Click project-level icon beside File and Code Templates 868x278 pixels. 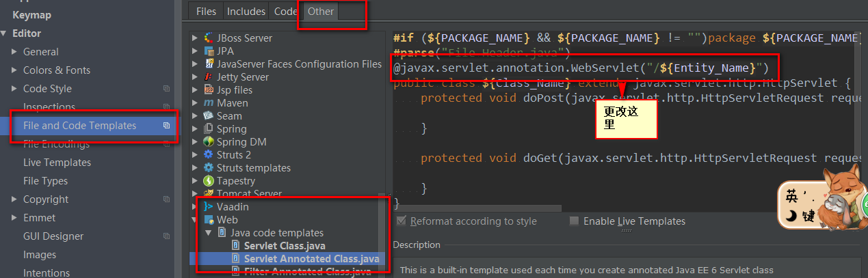point(166,126)
